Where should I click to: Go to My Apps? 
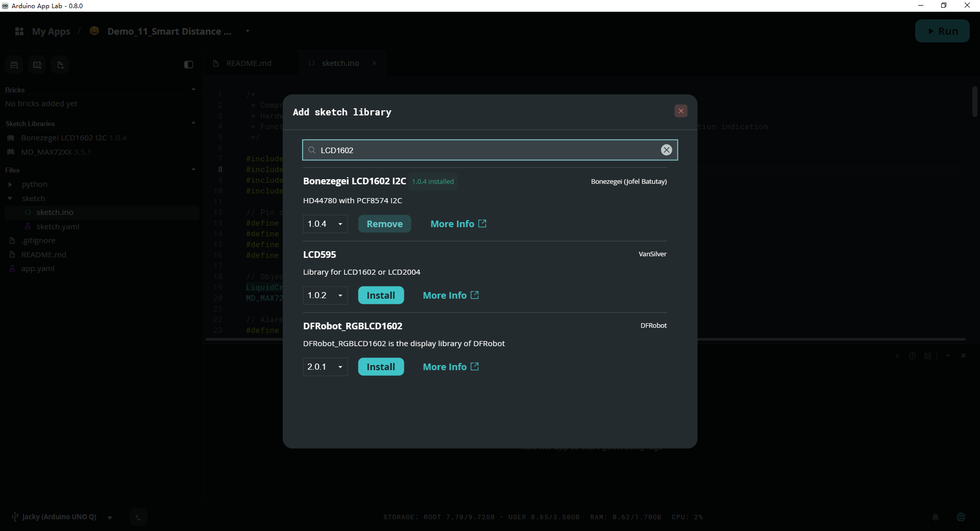point(51,31)
